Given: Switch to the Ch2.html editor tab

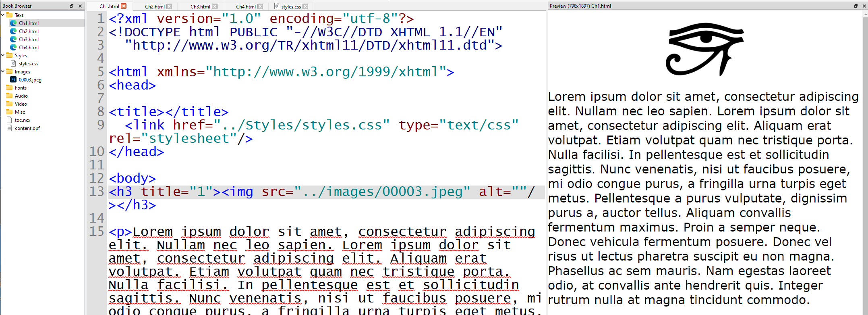Looking at the screenshot, I should pyautogui.click(x=155, y=6).
